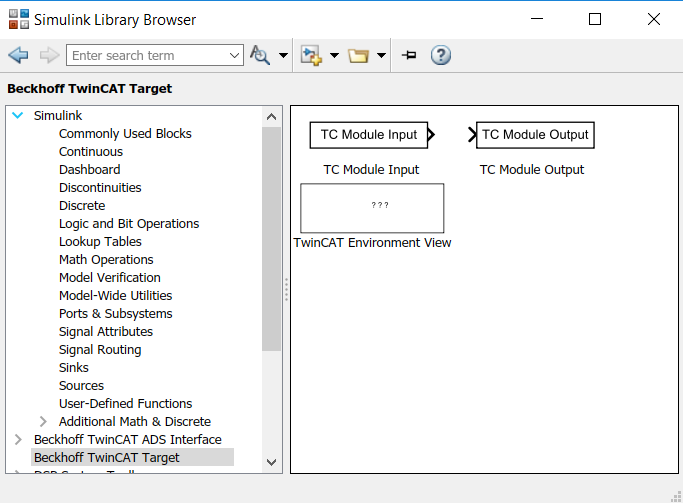Open the folder dropdown arrow
The width and height of the screenshot is (683, 503).
(x=381, y=55)
